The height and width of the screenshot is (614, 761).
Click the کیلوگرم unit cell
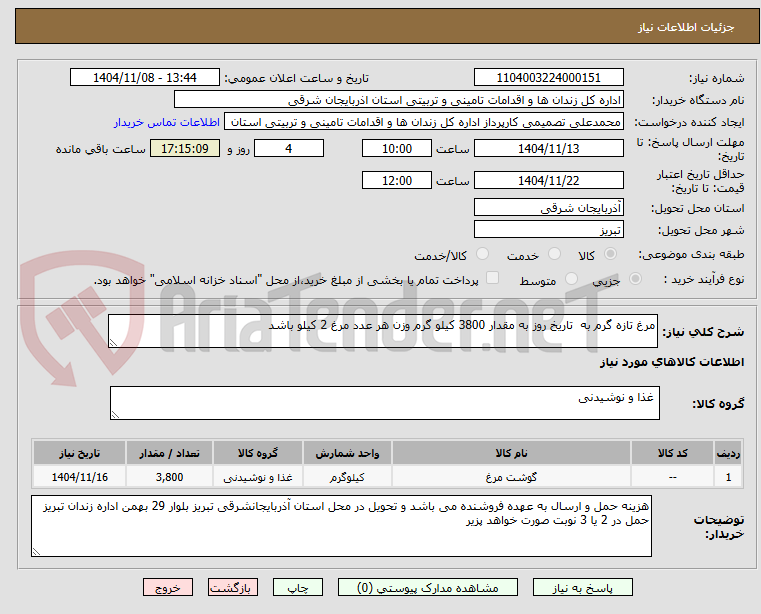[347, 477]
